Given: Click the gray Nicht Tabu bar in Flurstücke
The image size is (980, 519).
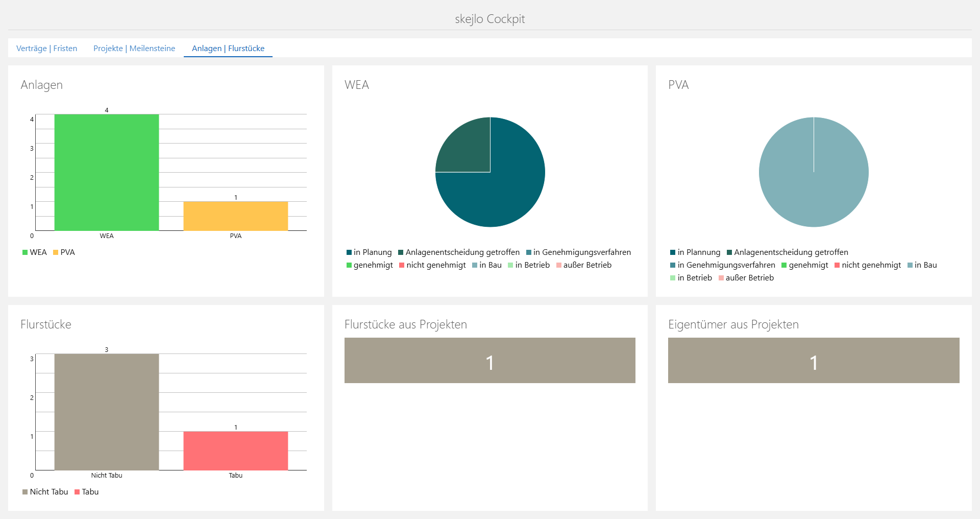Looking at the screenshot, I should click(106, 412).
